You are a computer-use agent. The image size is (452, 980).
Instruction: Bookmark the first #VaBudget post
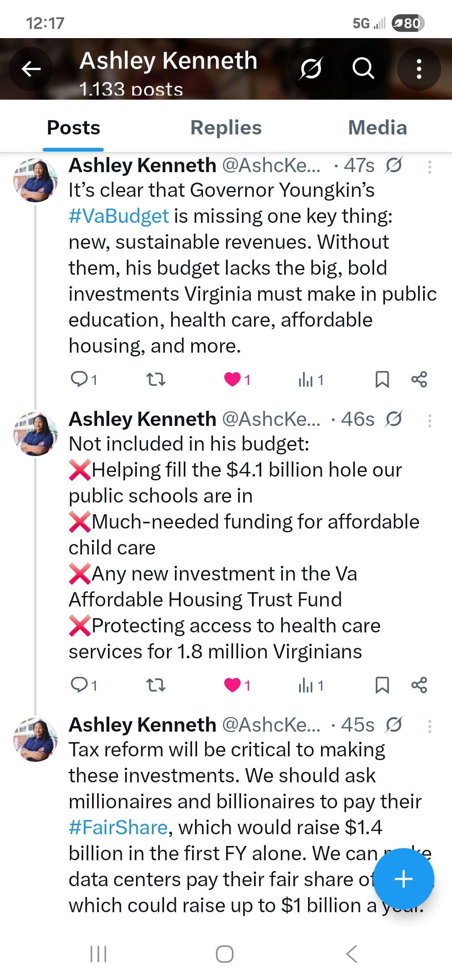pos(382,379)
